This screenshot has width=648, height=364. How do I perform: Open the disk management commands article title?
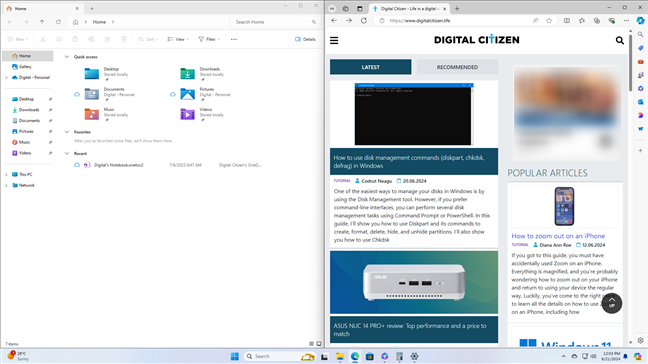click(409, 162)
